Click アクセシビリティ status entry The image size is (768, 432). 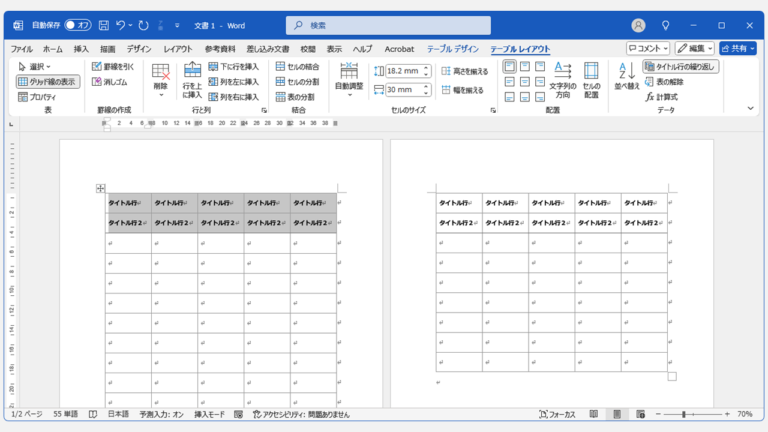pyautogui.click(x=301, y=414)
